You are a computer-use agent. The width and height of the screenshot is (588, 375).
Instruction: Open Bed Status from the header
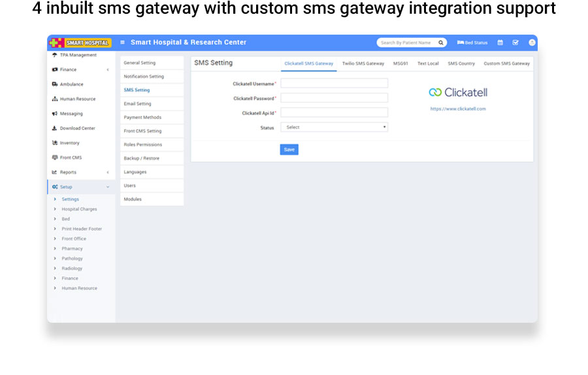tap(472, 42)
